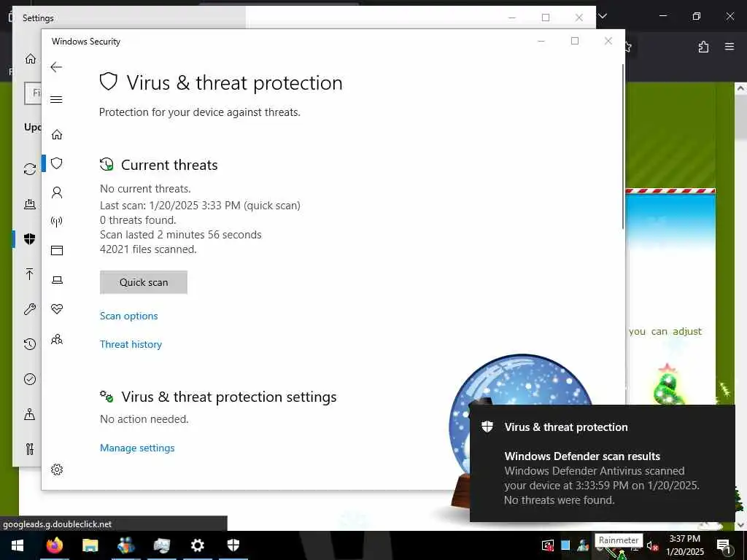Click the Find a setting search box
Screen dimensions: 747x560
(33, 93)
